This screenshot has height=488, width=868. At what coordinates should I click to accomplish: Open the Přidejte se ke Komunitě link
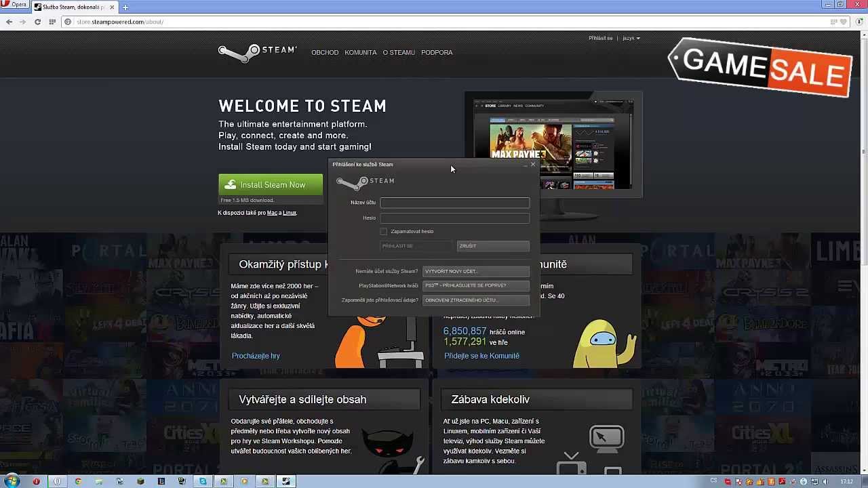(481, 356)
